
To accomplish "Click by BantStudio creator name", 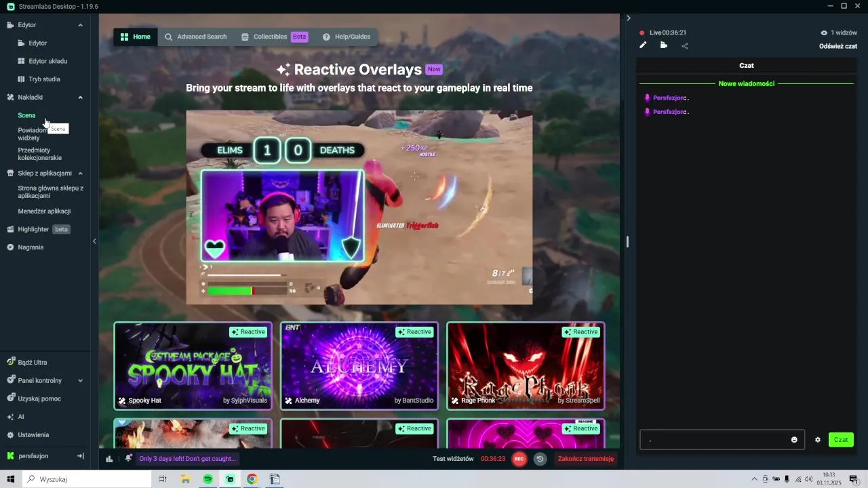I will [414, 401].
